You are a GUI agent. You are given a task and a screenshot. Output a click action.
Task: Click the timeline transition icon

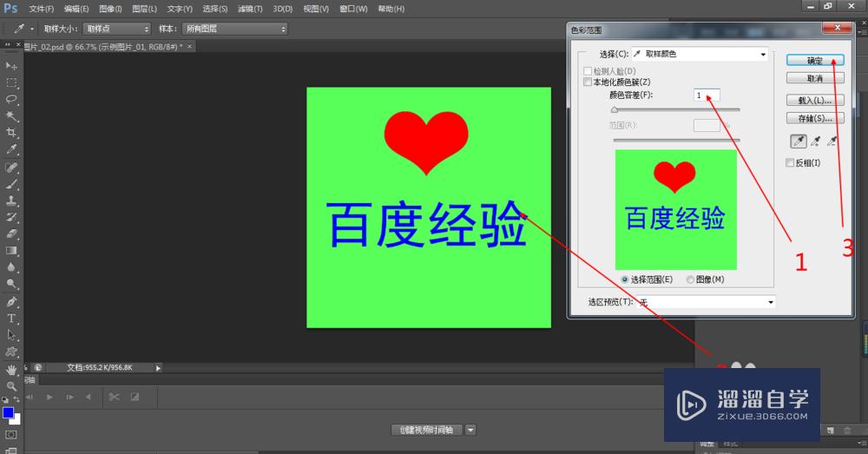[135, 397]
